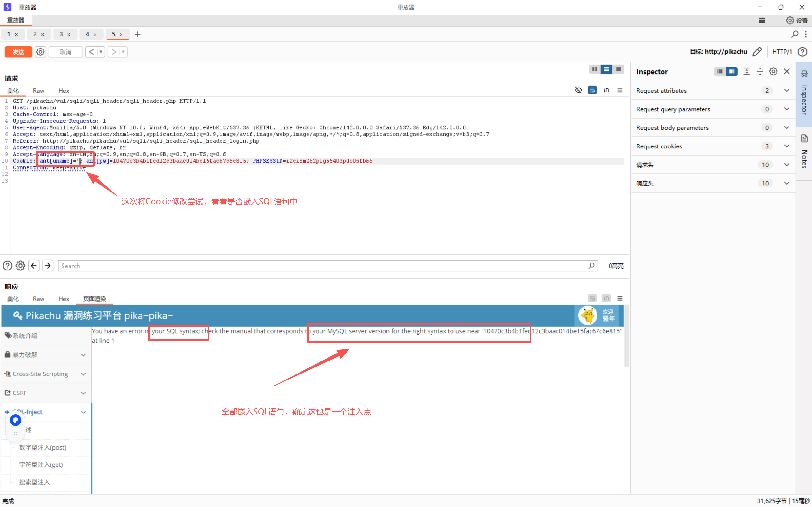
Task: Click the orange 发送 send button
Action: pos(18,52)
